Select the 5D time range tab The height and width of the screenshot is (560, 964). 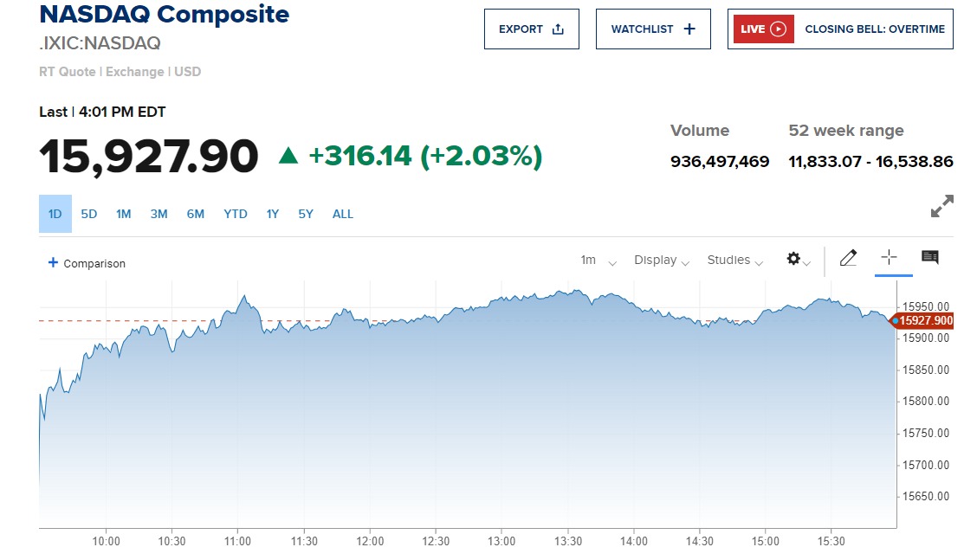point(89,214)
